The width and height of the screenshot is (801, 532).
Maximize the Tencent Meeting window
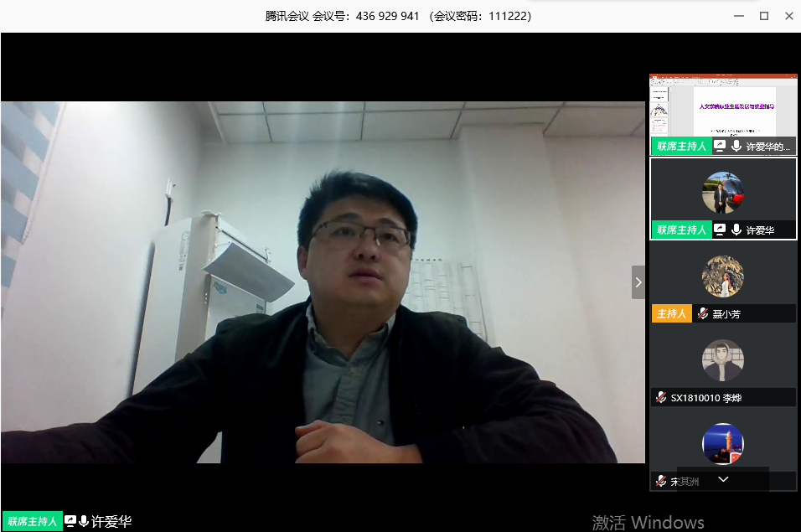point(763,16)
